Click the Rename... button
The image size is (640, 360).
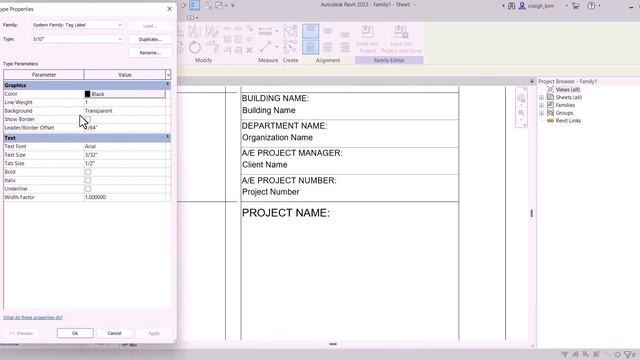tap(150, 53)
